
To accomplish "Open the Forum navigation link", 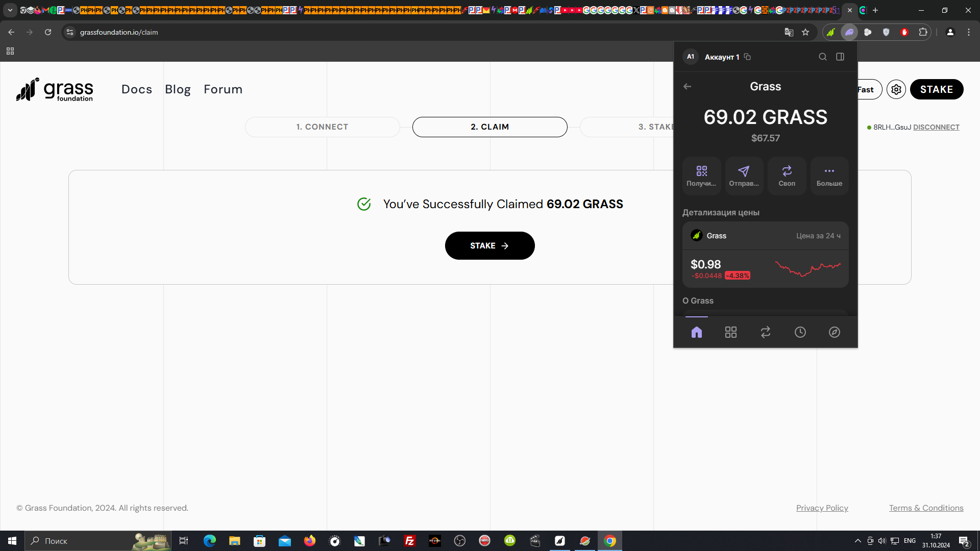I will (223, 89).
